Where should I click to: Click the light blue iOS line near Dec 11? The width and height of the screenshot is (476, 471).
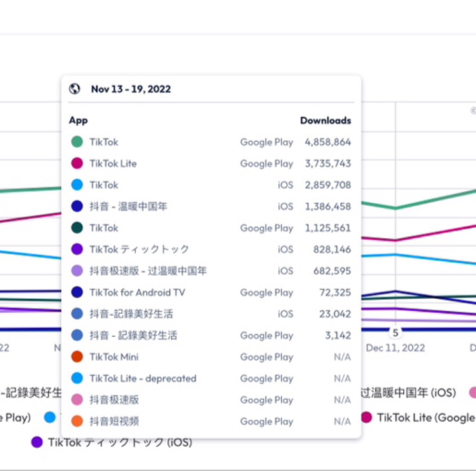pyautogui.click(x=395, y=254)
